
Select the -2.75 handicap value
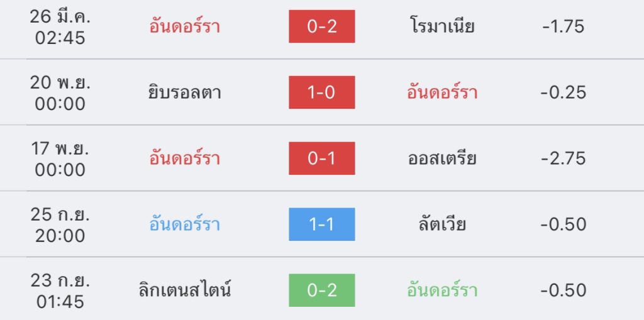(x=563, y=158)
